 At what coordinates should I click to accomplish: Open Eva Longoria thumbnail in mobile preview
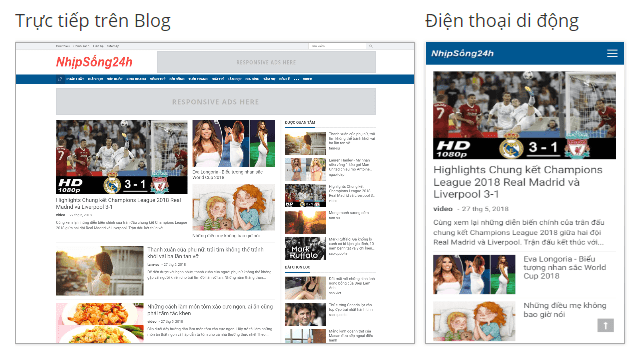[x=474, y=274]
